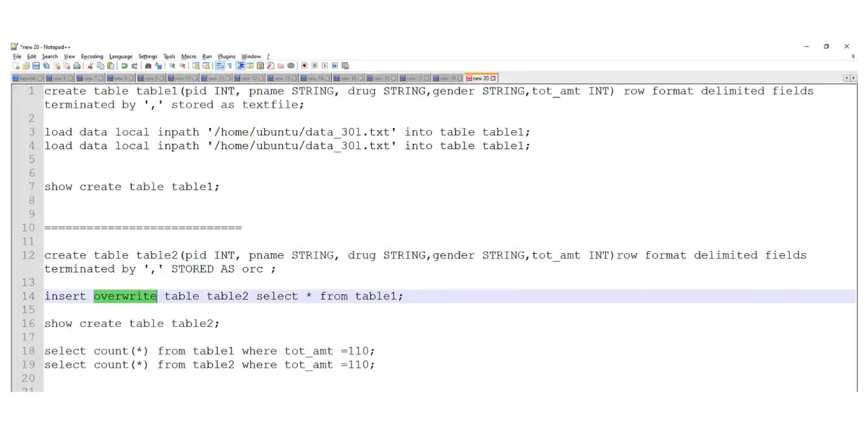Switch to the new 19 tab
Image resolution: width=868 pixels, height=434 pixels.
click(448, 78)
